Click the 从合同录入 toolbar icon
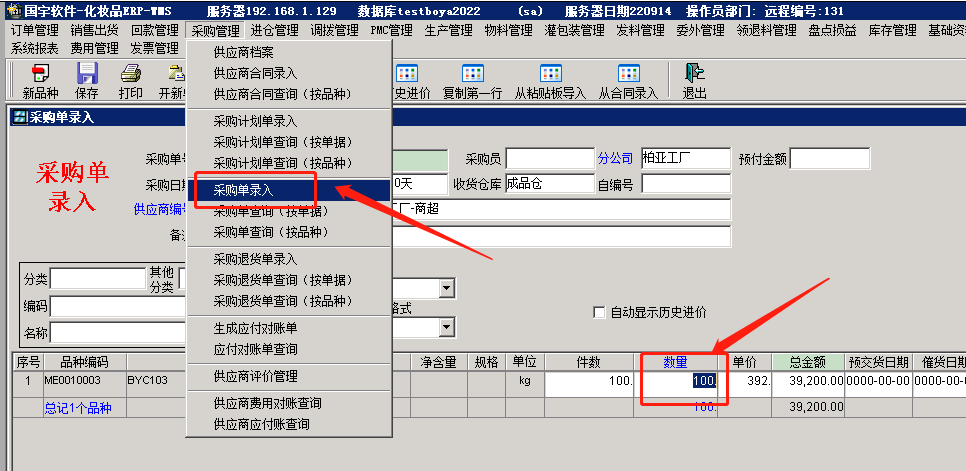This screenshot has height=471, width=966. click(x=628, y=73)
